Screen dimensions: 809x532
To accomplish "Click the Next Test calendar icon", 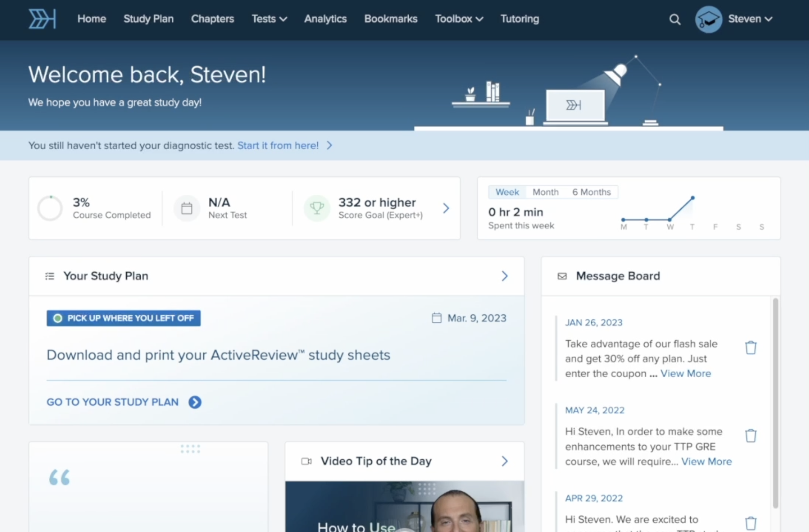I will coord(187,208).
